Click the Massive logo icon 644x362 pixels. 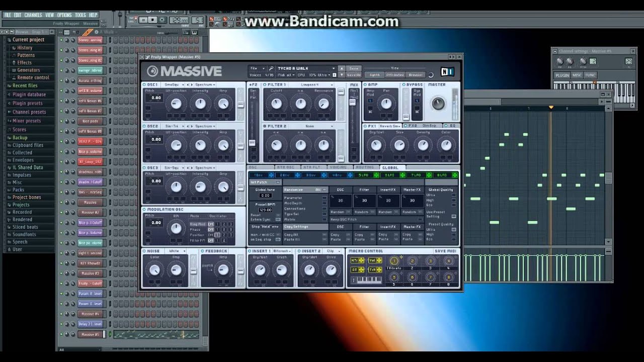pos(152,71)
